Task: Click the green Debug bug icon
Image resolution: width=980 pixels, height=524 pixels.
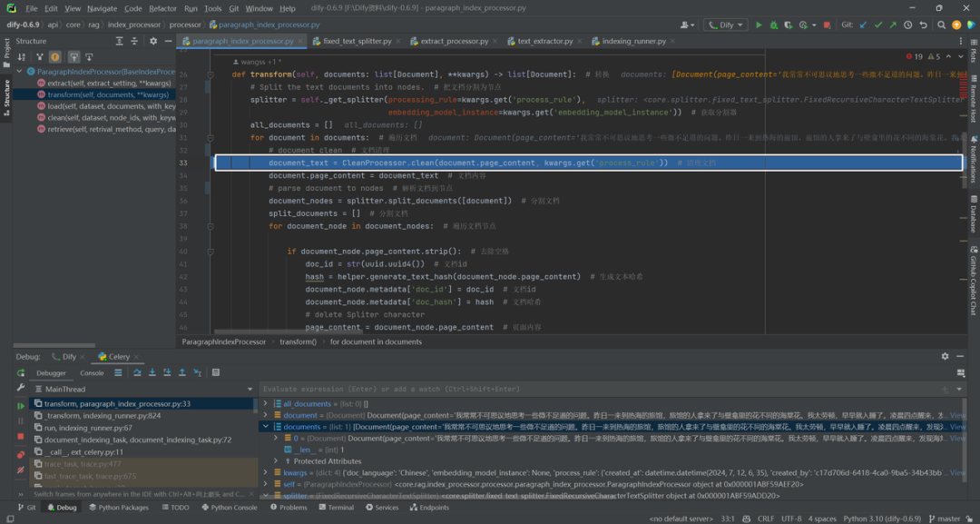Action: pyautogui.click(x=774, y=25)
